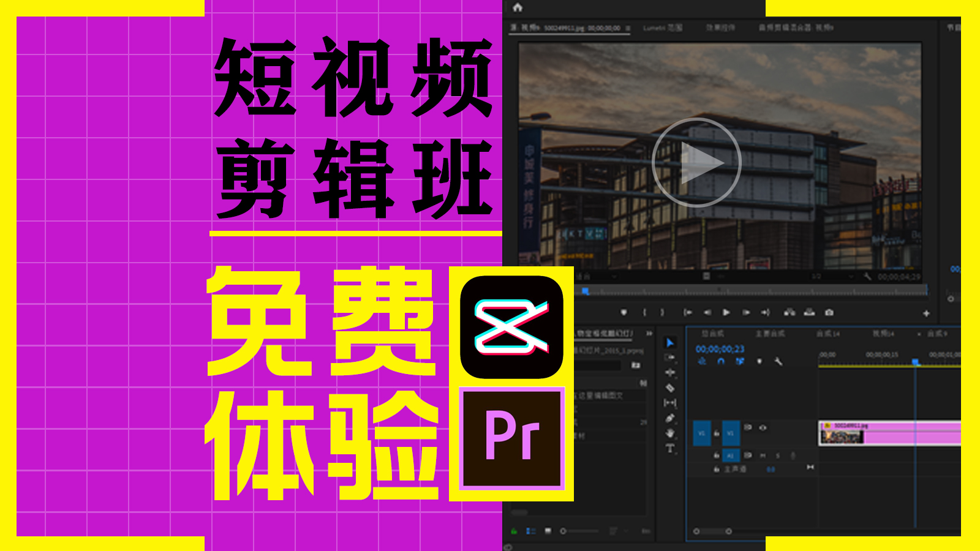Click Go to Out point button
Screen dimensions: 980x551
765,312
